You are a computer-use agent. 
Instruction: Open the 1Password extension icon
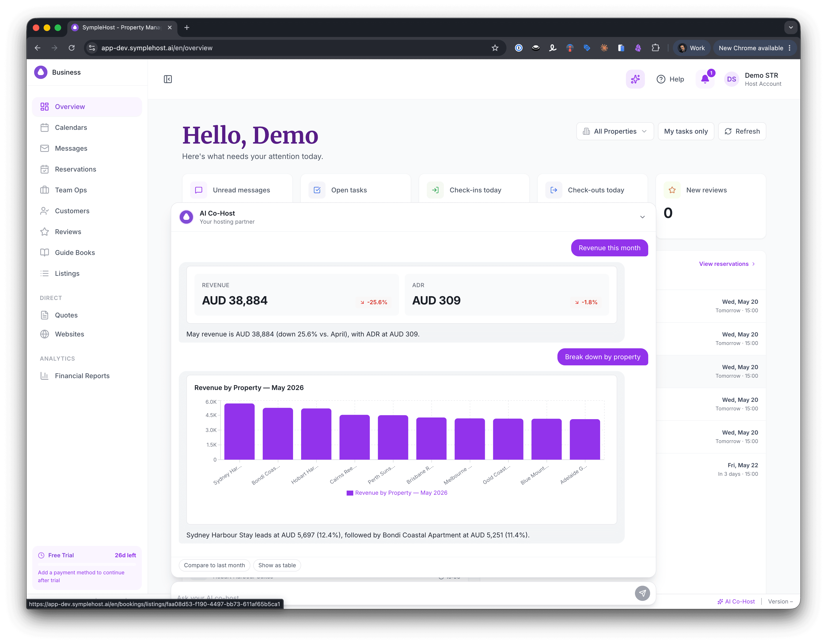tap(519, 48)
